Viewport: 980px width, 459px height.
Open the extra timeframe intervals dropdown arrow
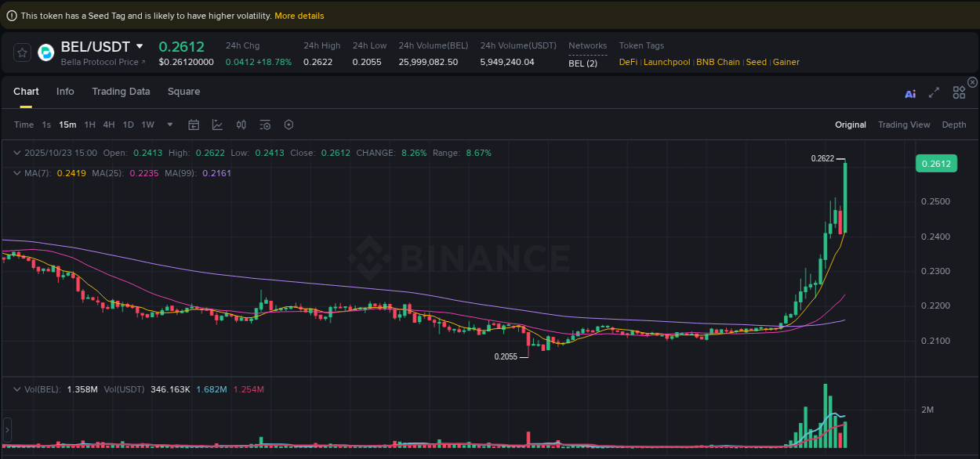coord(169,125)
